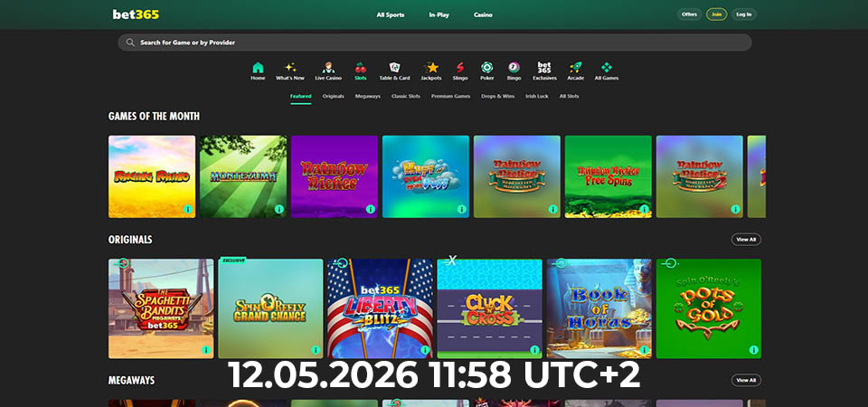868x407 pixels.
Task: Launch purple Rainbow Riches game
Action: 335,176
